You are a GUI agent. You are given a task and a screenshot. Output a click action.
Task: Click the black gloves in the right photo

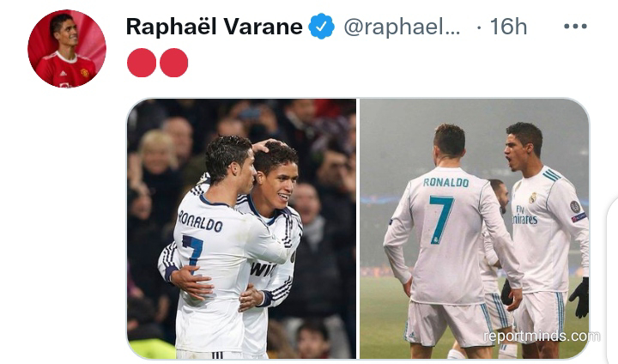tap(579, 297)
